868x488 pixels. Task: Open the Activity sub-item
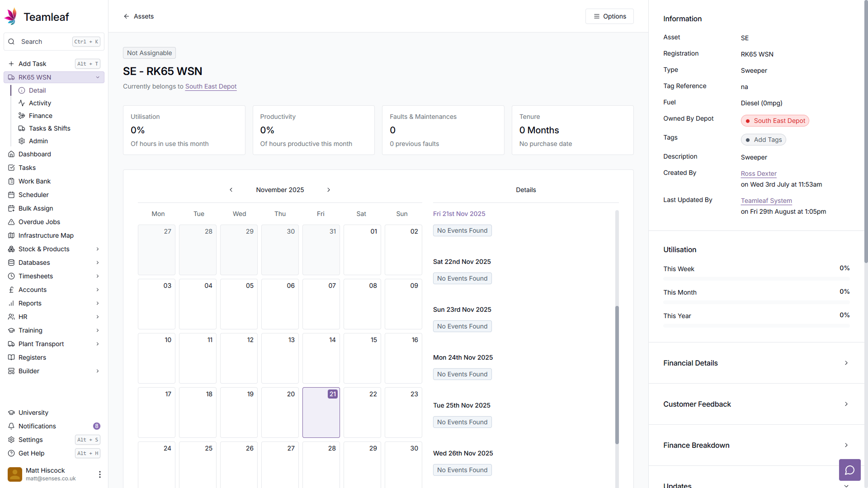pyautogui.click(x=40, y=103)
